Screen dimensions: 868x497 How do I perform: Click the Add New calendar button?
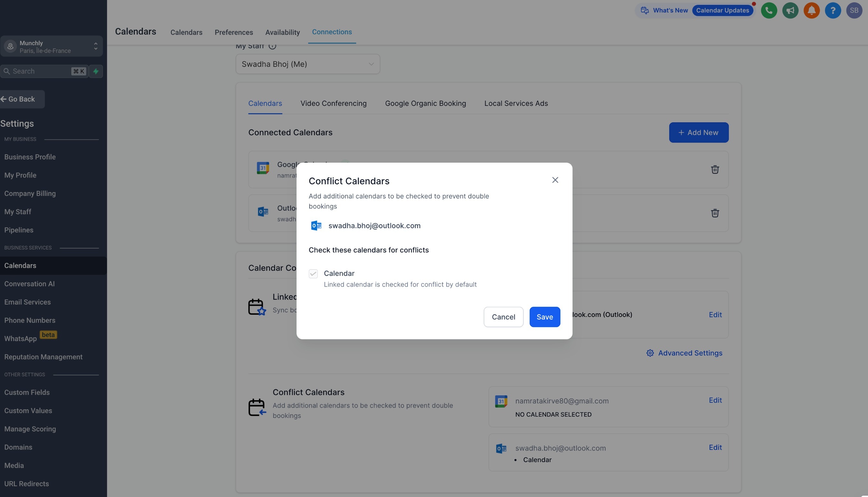pos(698,132)
